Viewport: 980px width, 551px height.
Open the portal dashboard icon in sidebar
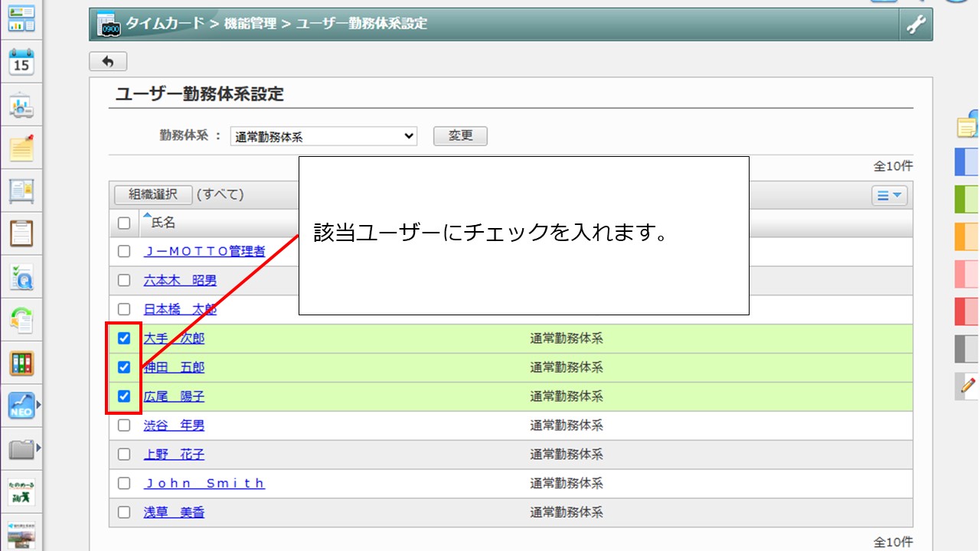click(21, 18)
